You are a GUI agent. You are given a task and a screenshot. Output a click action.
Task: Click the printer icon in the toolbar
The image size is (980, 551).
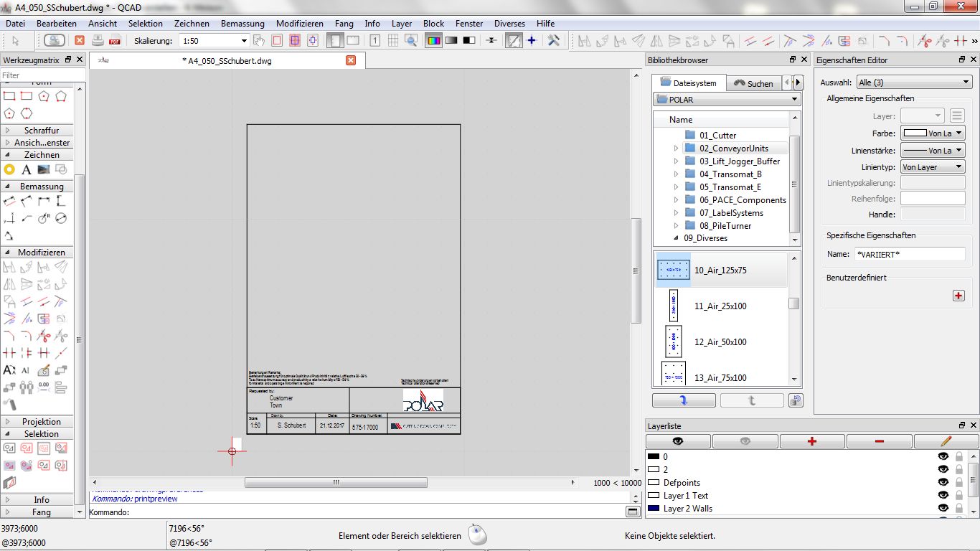pos(98,41)
